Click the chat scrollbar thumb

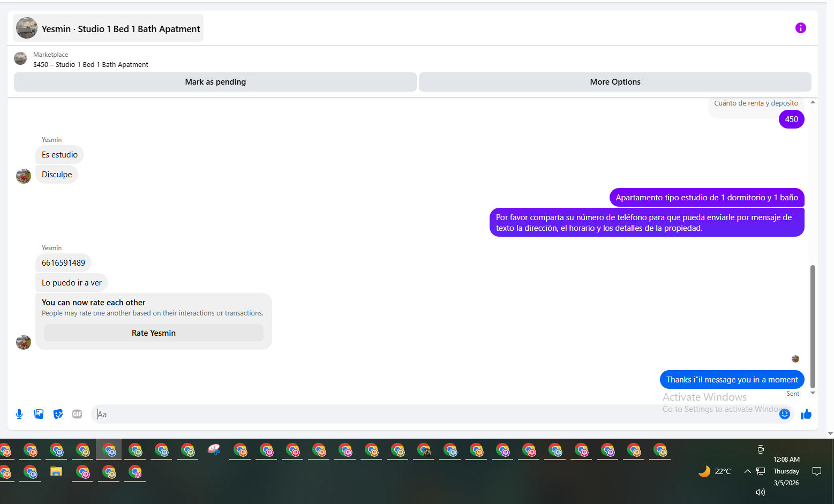click(813, 326)
